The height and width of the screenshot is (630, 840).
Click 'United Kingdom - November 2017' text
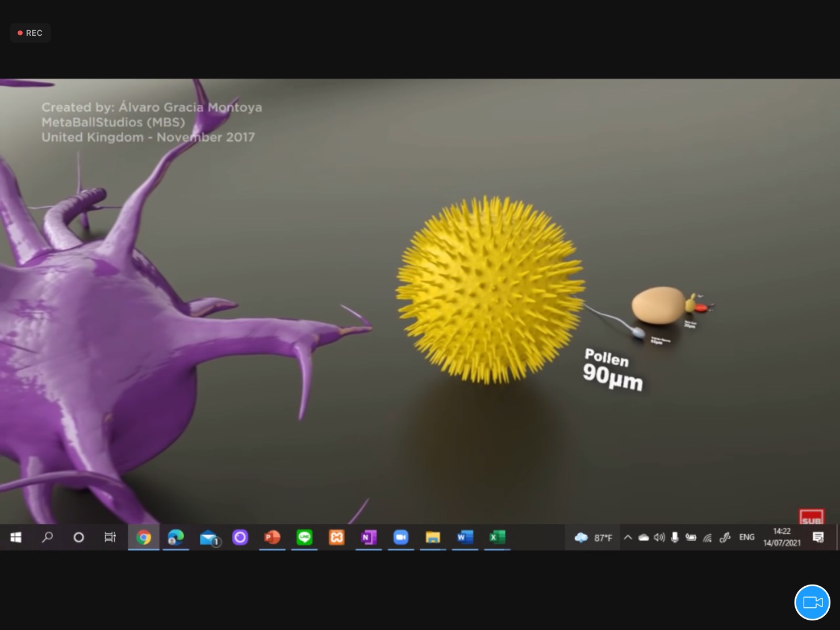[148, 137]
